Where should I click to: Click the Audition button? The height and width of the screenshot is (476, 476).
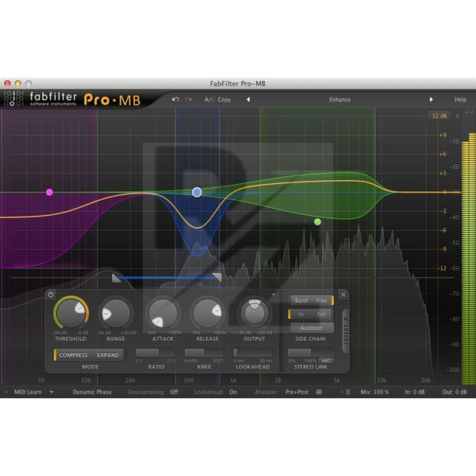312,328
